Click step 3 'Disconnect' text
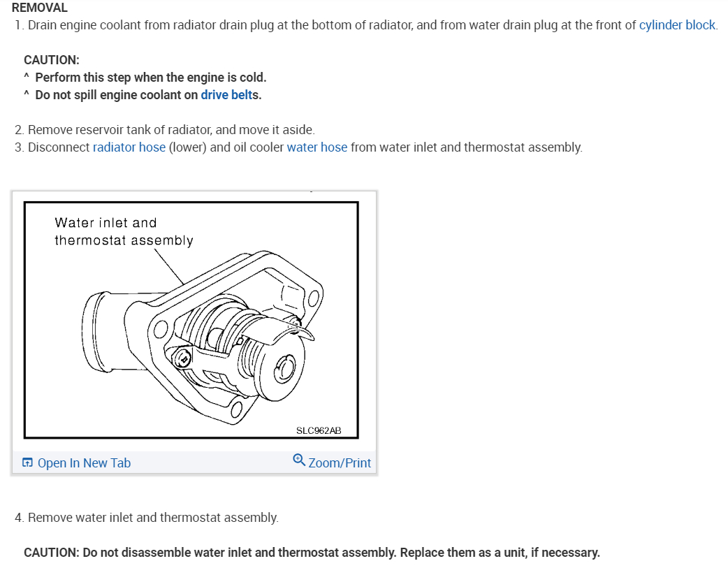The height and width of the screenshot is (568, 728). pyautogui.click(x=59, y=147)
